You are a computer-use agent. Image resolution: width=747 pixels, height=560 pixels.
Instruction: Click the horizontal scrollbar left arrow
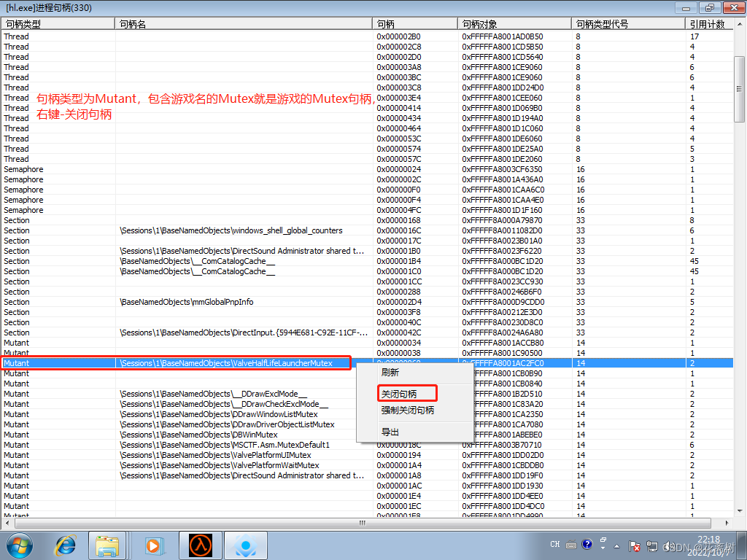pyautogui.click(x=6, y=523)
